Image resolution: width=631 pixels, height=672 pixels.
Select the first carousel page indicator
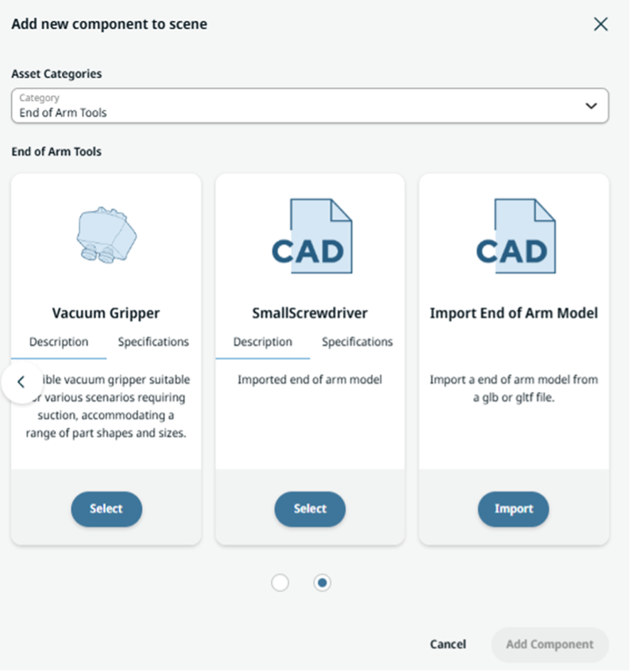280,583
